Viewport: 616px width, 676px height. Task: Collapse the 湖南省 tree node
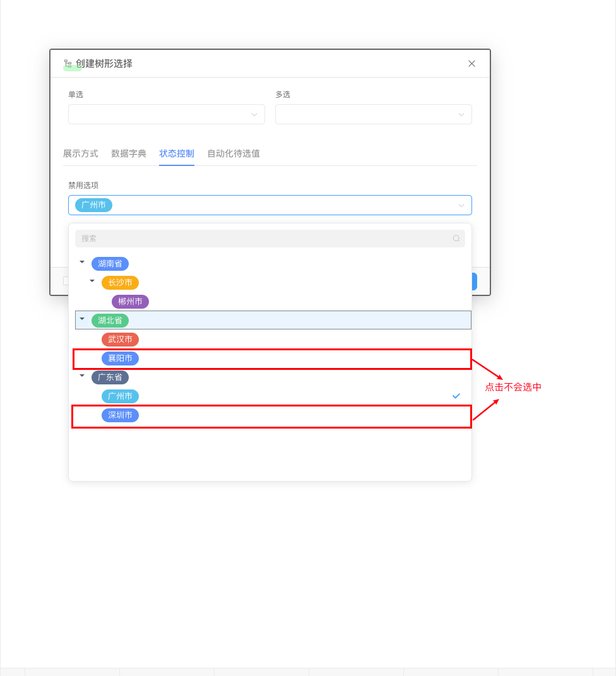point(81,262)
